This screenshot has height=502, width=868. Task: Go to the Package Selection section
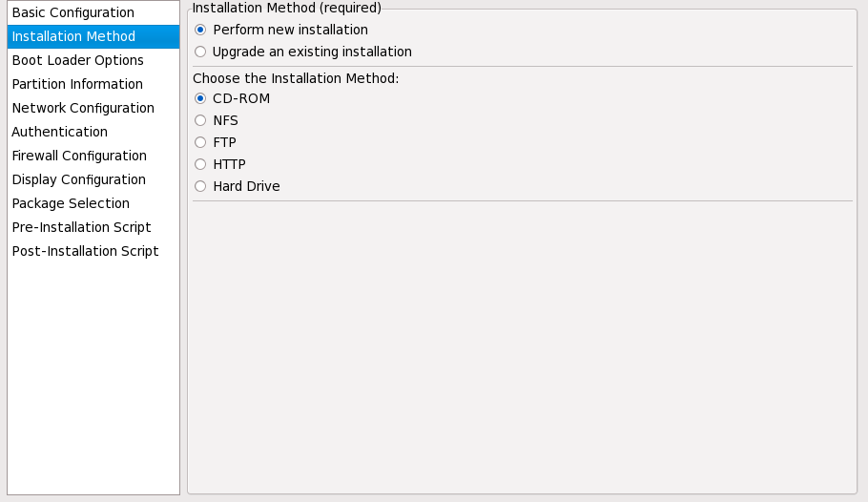click(x=71, y=204)
